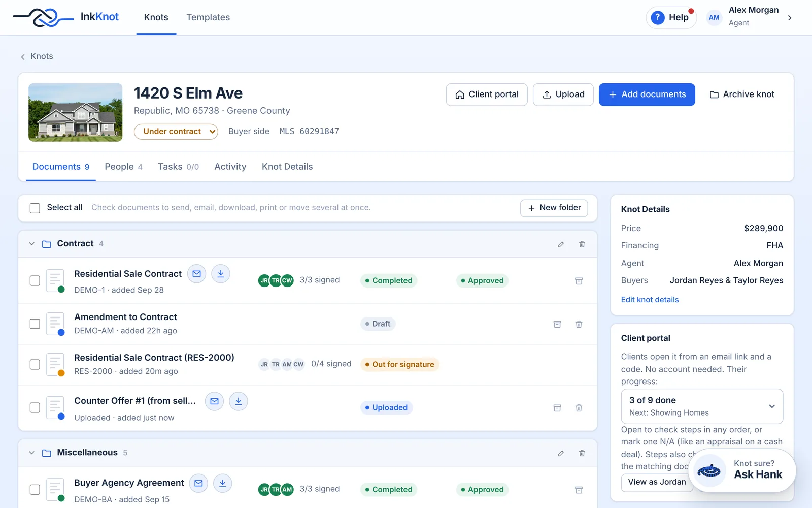Download the Counter Offer #1 document
Viewport: 812px width, 508px height.
tap(239, 401)
